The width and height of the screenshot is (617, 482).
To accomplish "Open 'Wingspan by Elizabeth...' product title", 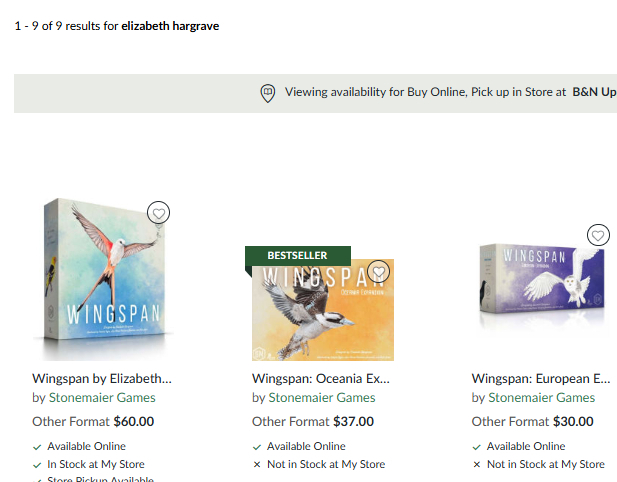I will 102,379.
